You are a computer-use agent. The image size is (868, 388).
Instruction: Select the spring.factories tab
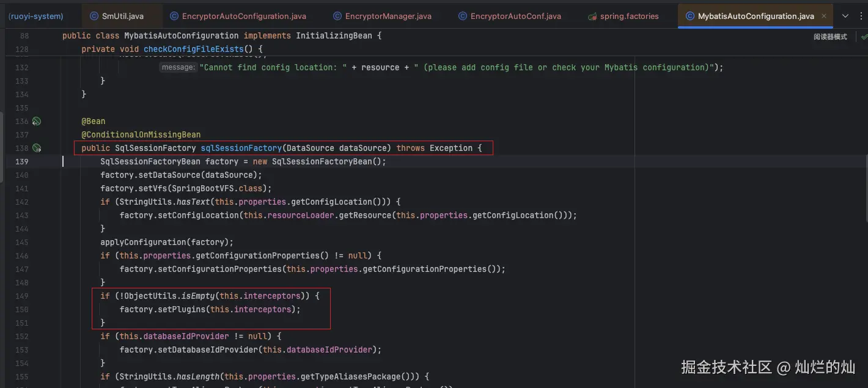click(x=623, y=16)
